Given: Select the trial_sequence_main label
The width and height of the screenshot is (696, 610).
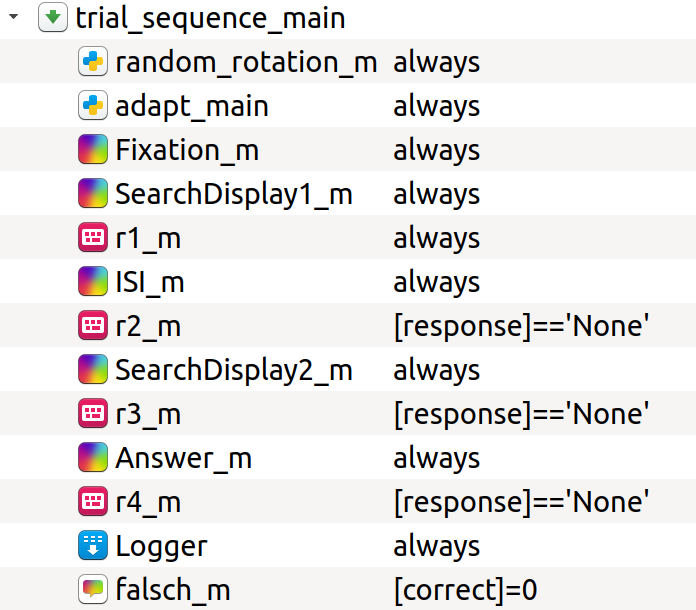Looking at the screenshot, I should coord(210,18).
